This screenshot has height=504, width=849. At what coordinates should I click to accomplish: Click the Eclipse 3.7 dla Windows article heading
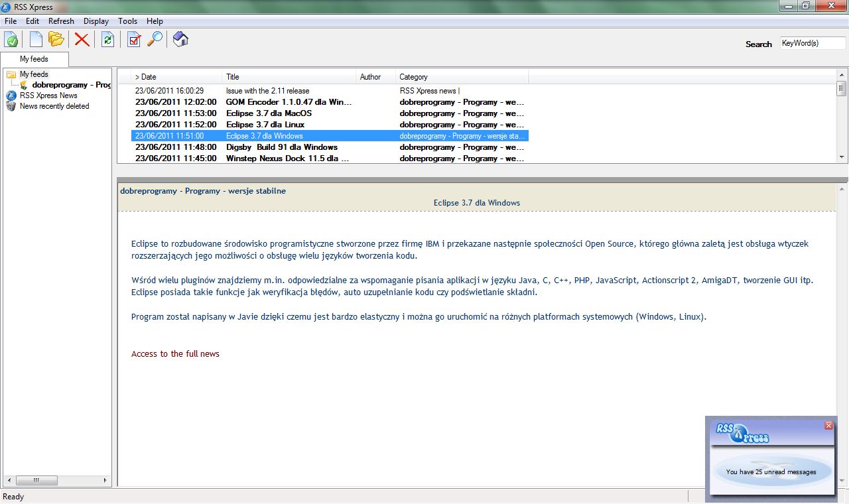476,203
